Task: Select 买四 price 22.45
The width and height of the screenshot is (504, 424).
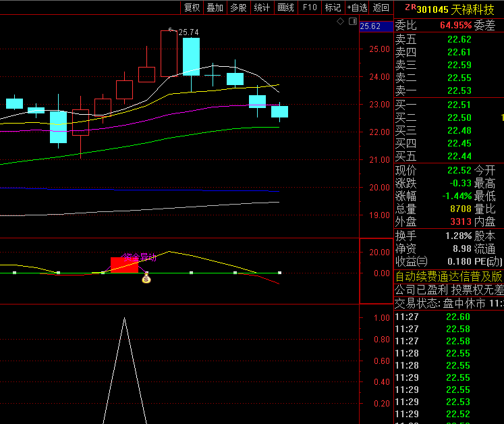Action: 459,144
